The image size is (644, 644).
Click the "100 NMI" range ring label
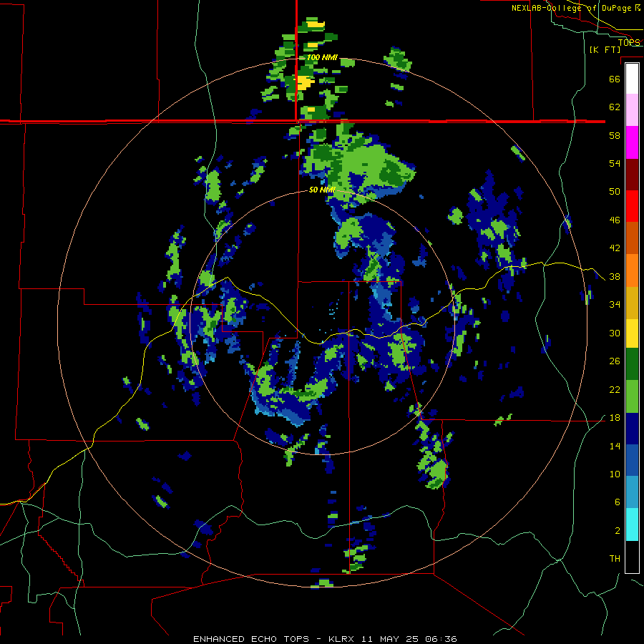click(322, 57)
